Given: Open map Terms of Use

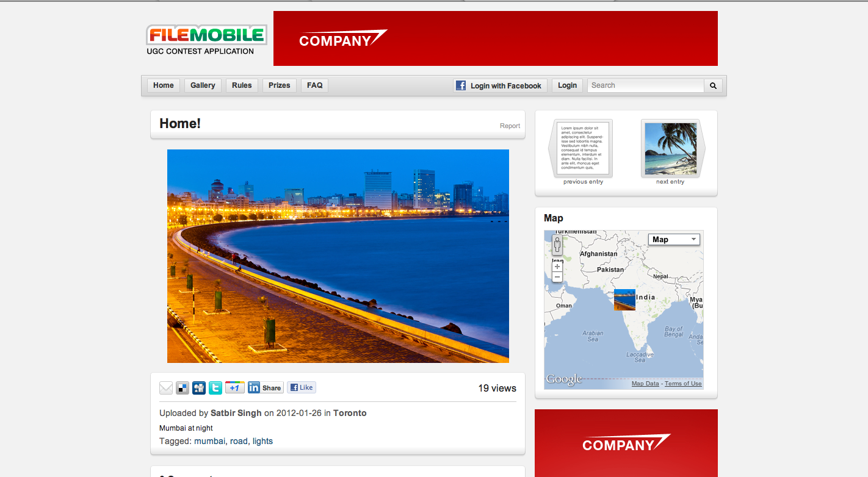Looking at the screenshot, I should click(683, 384).
